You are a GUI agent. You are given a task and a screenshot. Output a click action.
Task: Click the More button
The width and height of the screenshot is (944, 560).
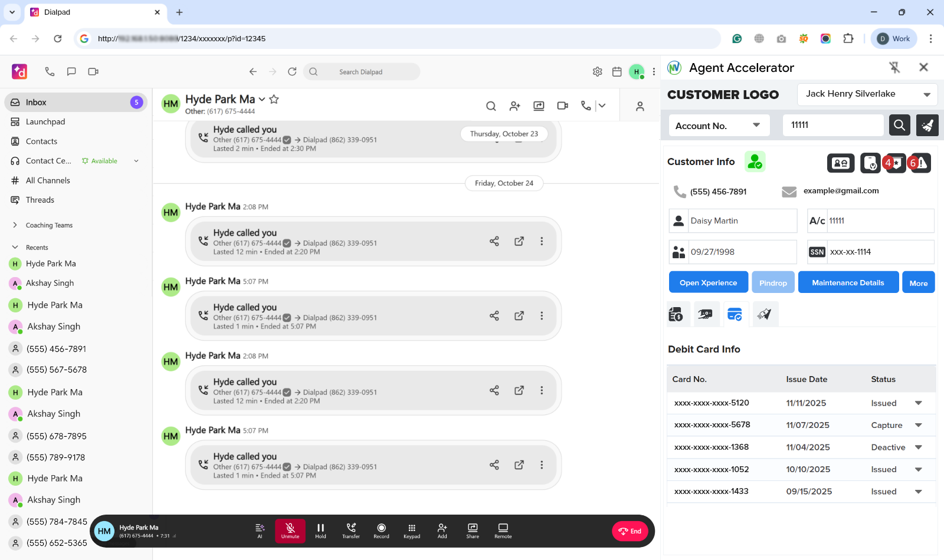pos(919,282)
